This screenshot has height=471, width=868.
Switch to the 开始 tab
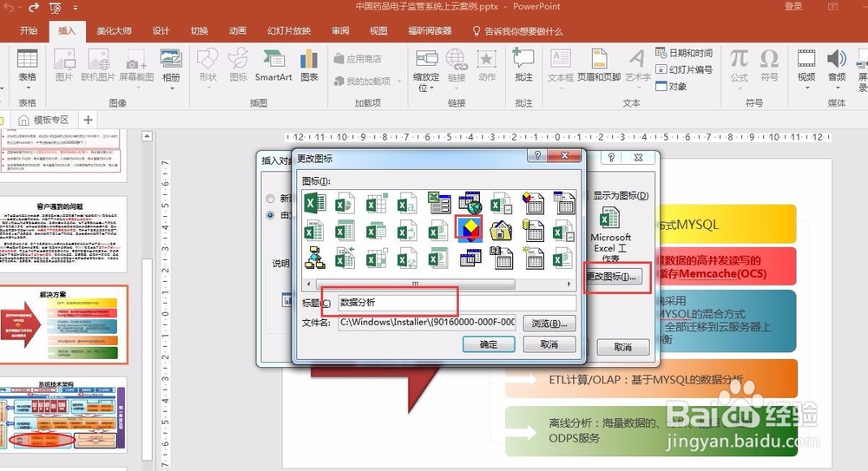[x=29, y=31]
